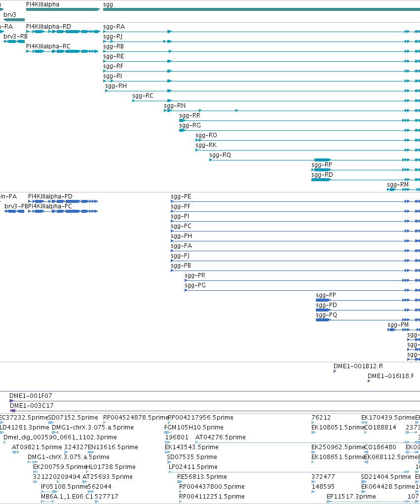
Task: Select transcript sgg-RJ
Action: (x=262, y=41)
